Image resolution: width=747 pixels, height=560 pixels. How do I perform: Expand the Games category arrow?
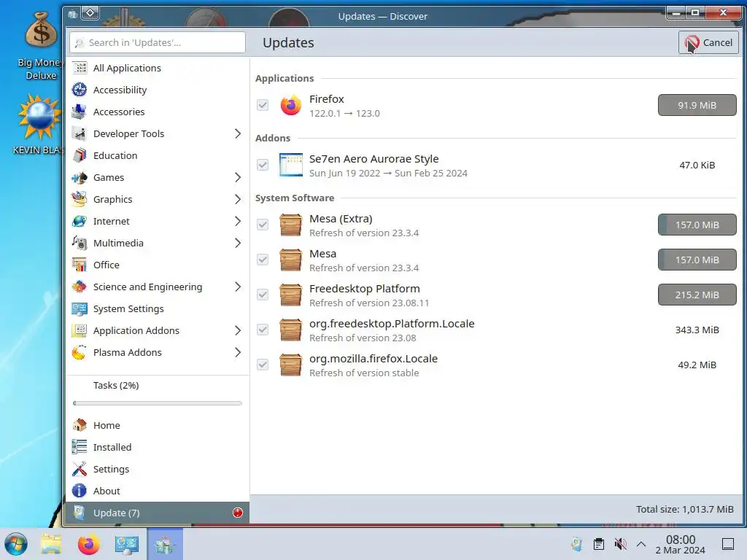click(x=238, y=178)
